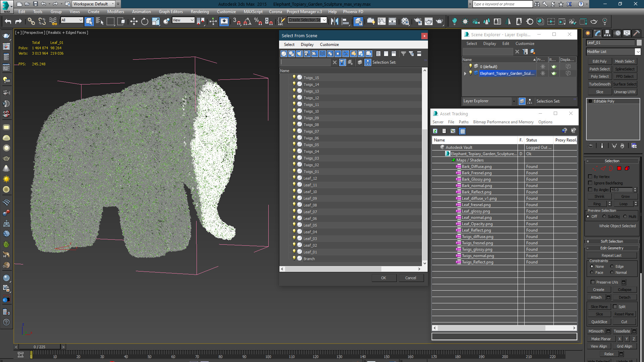The image size is (644, 362).
Task: Open the Material Editor icon
Action: (405, 21)
